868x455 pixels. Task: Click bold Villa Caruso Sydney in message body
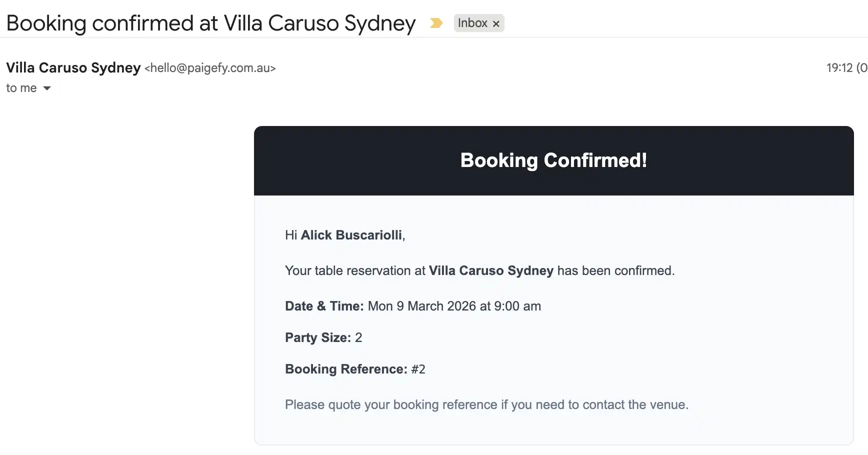point(491,270)
